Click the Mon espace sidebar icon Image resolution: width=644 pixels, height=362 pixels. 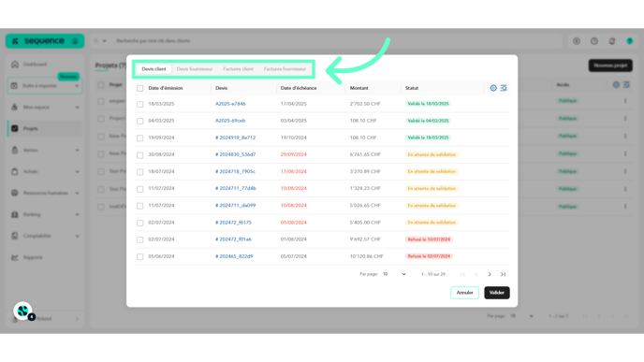click(15, 108)
